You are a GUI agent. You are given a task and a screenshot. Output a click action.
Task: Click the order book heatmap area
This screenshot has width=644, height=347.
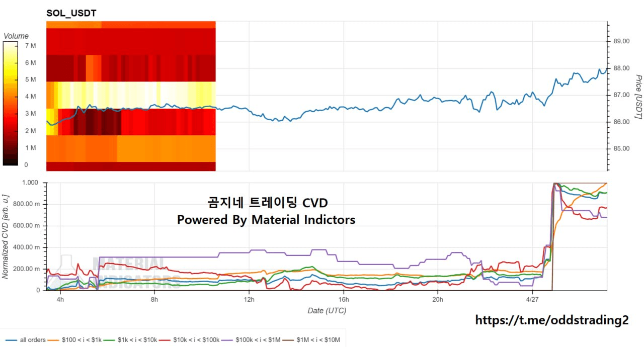(131, 96)
